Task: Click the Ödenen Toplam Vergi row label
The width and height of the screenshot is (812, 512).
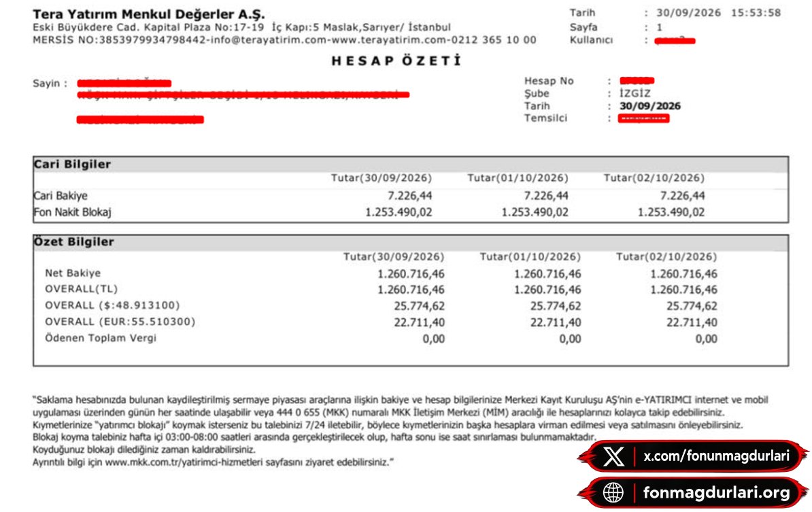Action: [101, 338]
